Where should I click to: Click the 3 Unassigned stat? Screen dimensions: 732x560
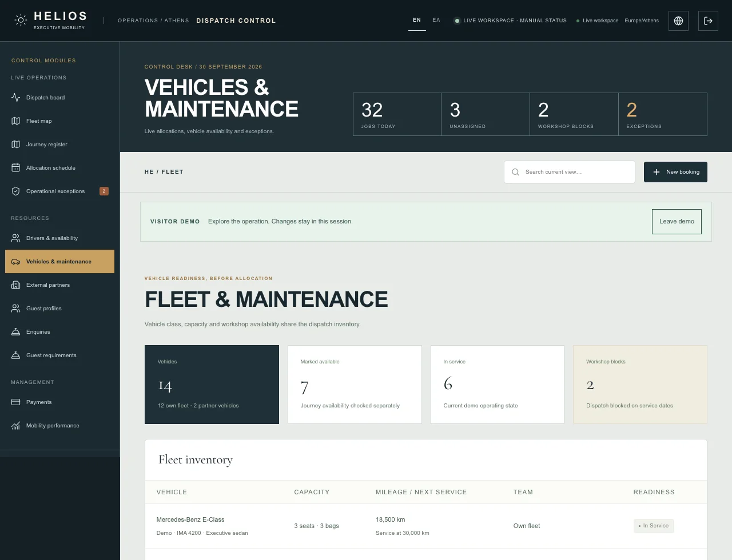pyautogui.click(x=486, y=114)
